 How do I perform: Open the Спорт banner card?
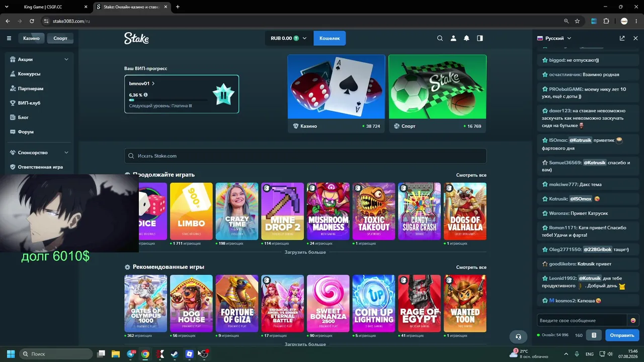pos(438,94)
